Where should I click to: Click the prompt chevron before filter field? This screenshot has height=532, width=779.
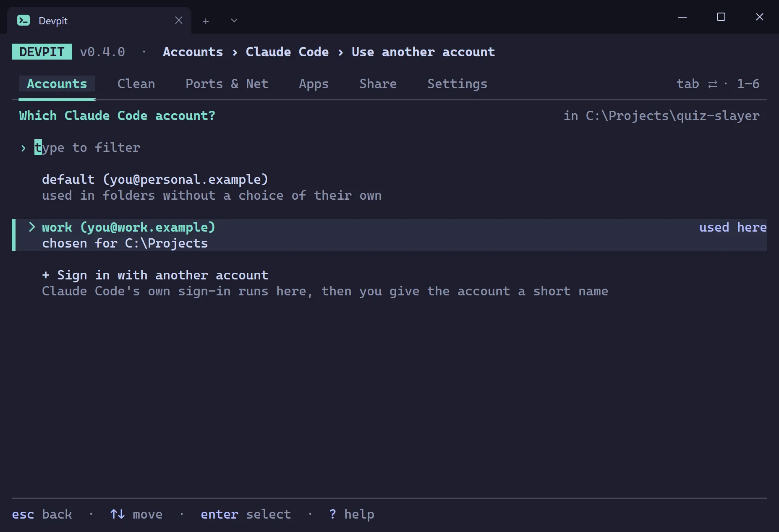[x=23, y=148]
